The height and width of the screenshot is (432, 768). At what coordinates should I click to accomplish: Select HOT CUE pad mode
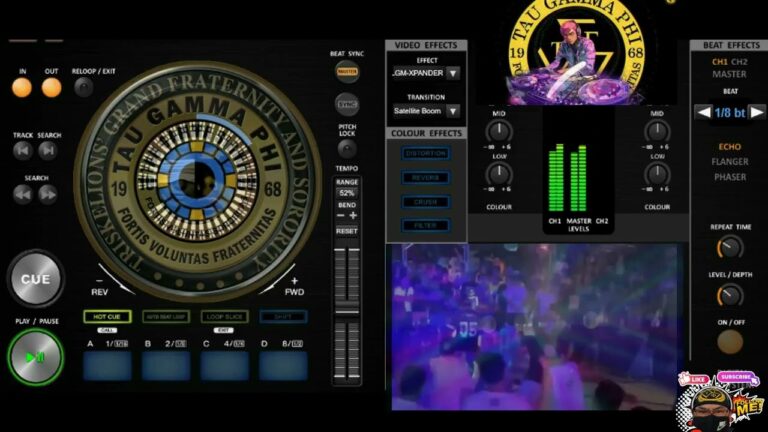tap(107, 317)
